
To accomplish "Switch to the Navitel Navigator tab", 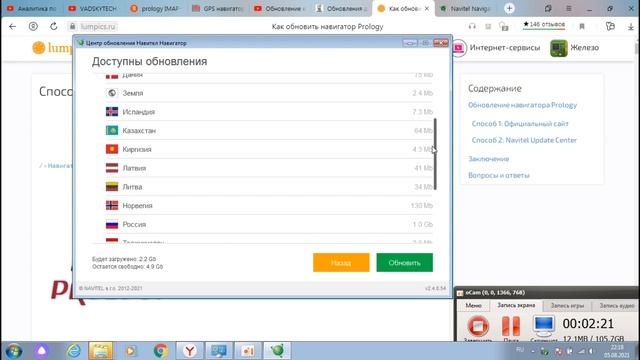I will (x=466, y=8).
